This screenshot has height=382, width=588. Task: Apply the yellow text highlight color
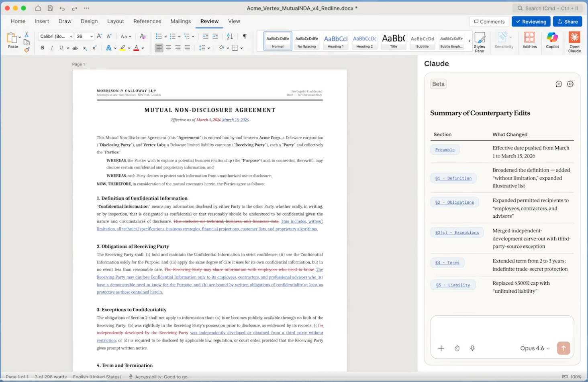122,48
